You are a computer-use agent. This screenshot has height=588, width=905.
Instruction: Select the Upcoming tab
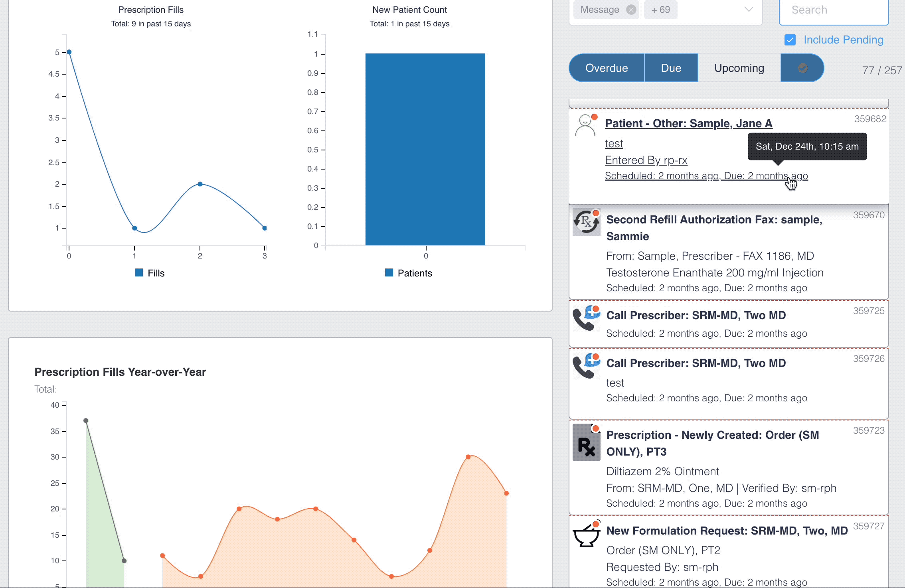tap(739, 68)
